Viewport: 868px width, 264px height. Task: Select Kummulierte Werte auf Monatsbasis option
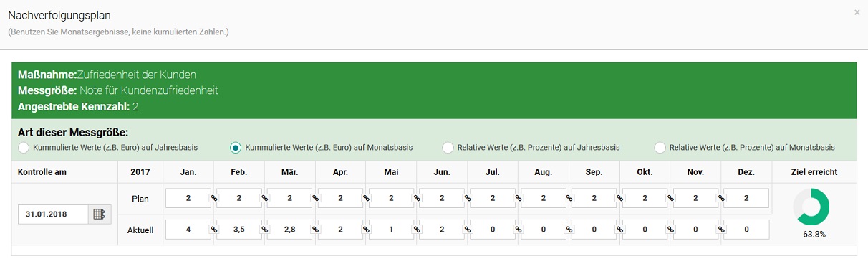pos(236,148)
